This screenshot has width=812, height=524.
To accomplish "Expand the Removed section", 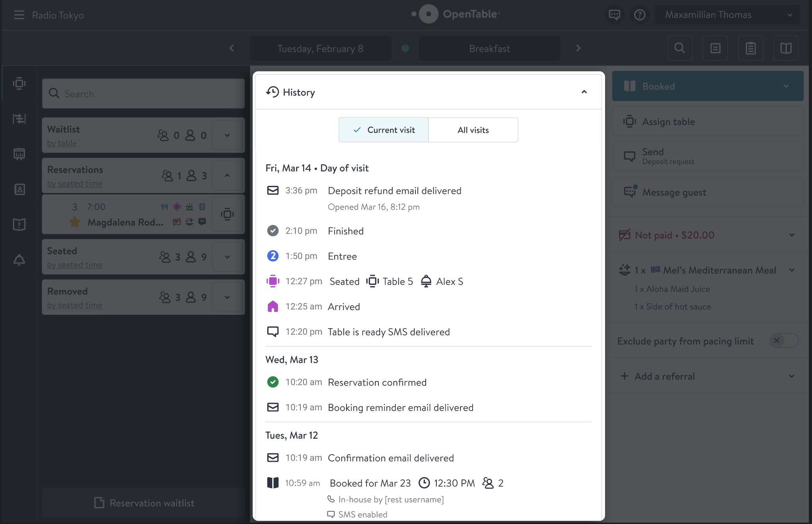I will coord(227,297).
